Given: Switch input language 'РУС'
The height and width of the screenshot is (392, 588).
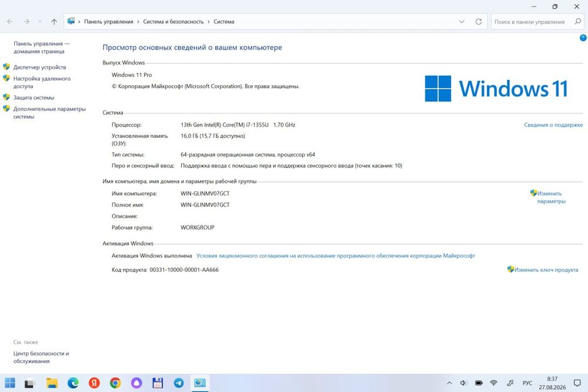Looking at the screenshot, I should point(527,383).
